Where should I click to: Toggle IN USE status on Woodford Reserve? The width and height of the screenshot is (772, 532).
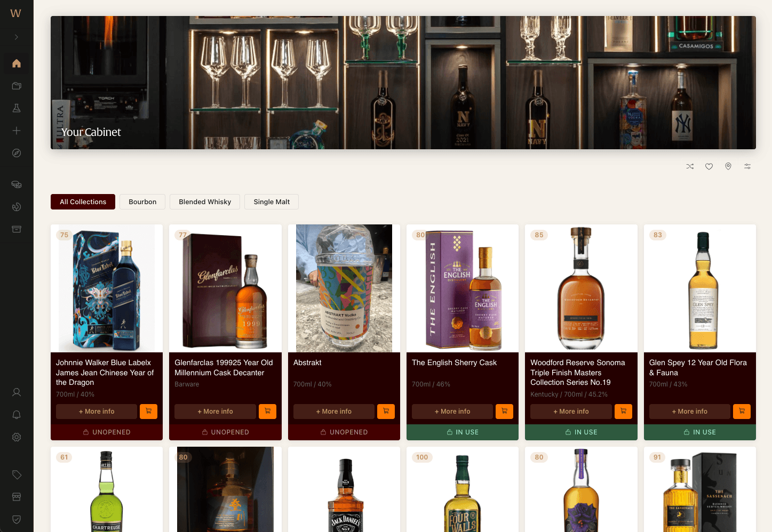click(581, 432)
